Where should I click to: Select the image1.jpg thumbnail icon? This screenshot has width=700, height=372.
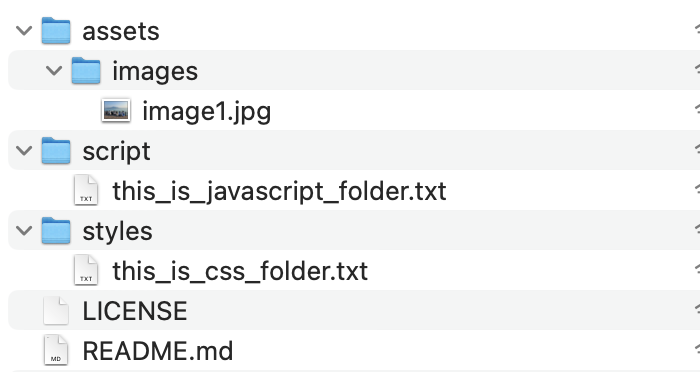click(x=116, y=110)
